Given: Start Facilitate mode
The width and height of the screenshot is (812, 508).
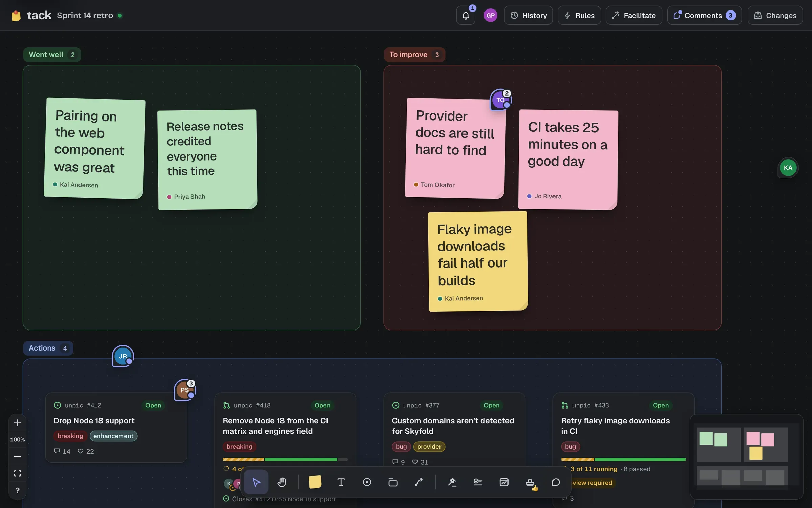Looking at the screenshot, I should click(634, 15).
